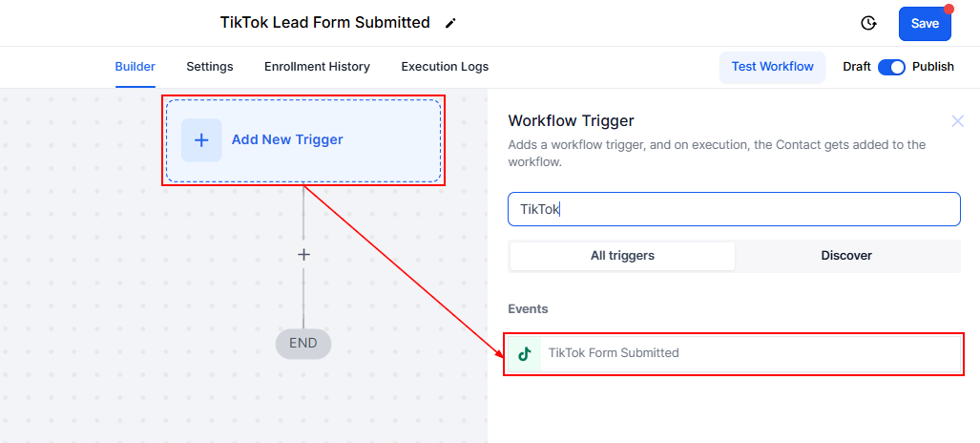Toggle the Draft/Publish switch
The height and width of the screenshot is (443, 980).
[891, 67]
